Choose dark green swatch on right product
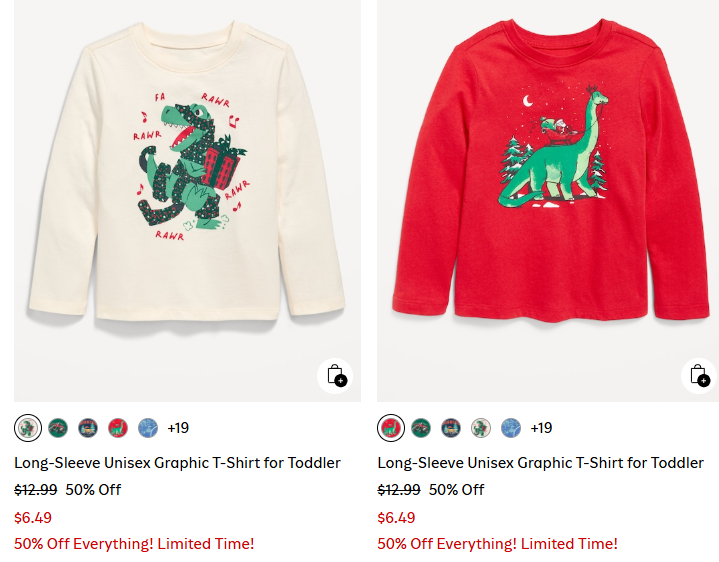This screenshot has height=562, width=719. [x=421, y=428]
